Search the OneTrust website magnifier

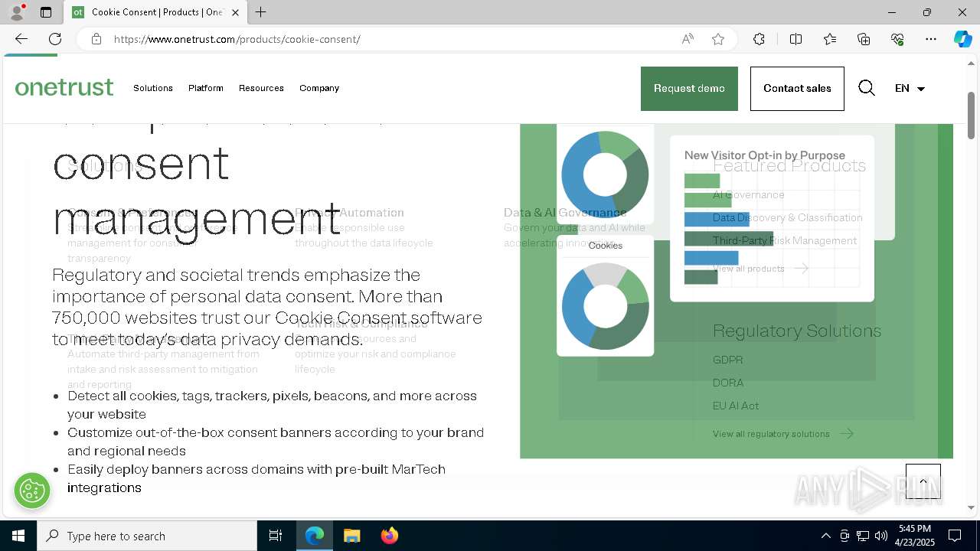coord(867,88)
